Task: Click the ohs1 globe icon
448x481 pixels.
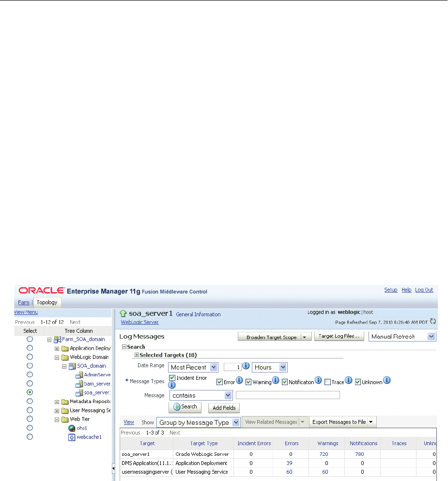Action: [x=72, y=428]
